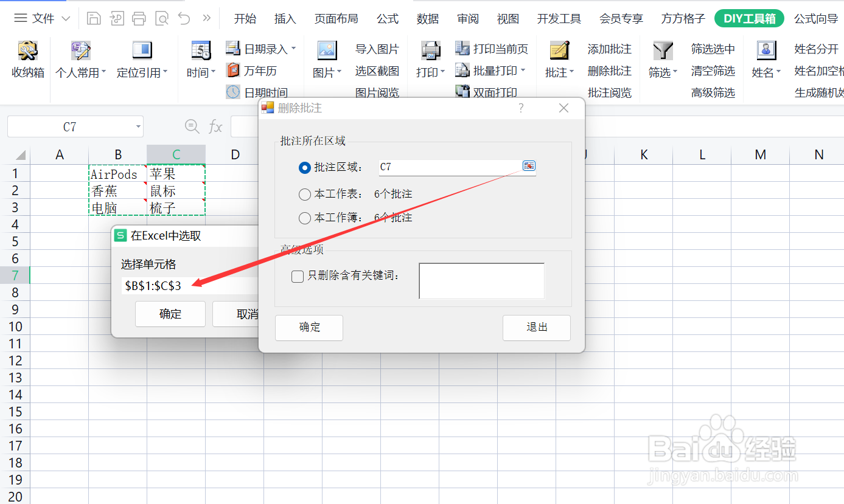Click the 添加批注 button

pos(610,49)
